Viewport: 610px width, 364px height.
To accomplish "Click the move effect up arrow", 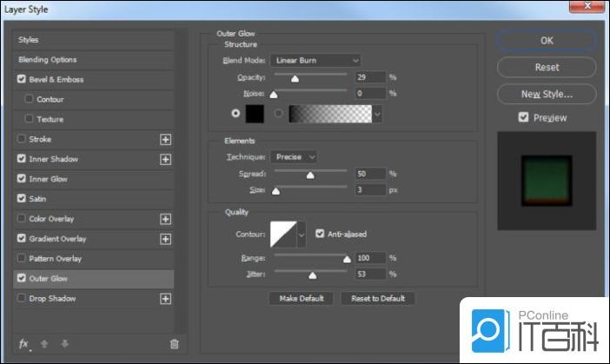I will [x=44, y=344].
